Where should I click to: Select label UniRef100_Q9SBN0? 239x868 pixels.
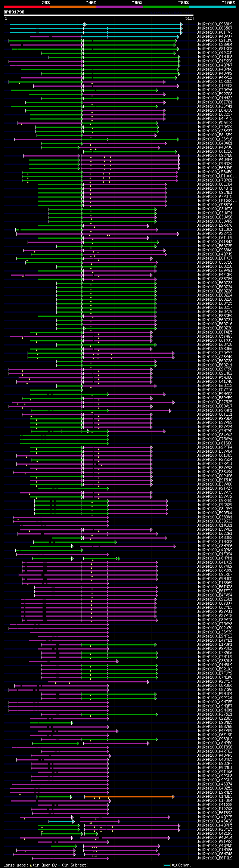[214, 250]
